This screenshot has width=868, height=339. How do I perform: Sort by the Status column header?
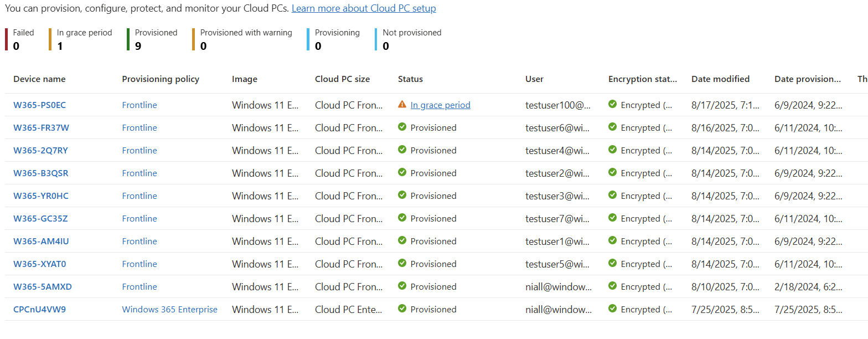tap(410, 79)
